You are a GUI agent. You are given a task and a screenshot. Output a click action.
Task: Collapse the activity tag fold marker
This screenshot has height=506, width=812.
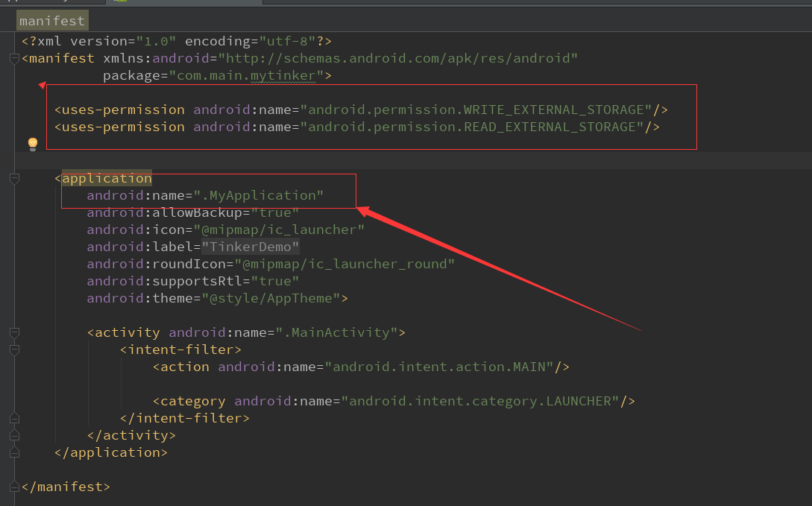tap(14, 332)
